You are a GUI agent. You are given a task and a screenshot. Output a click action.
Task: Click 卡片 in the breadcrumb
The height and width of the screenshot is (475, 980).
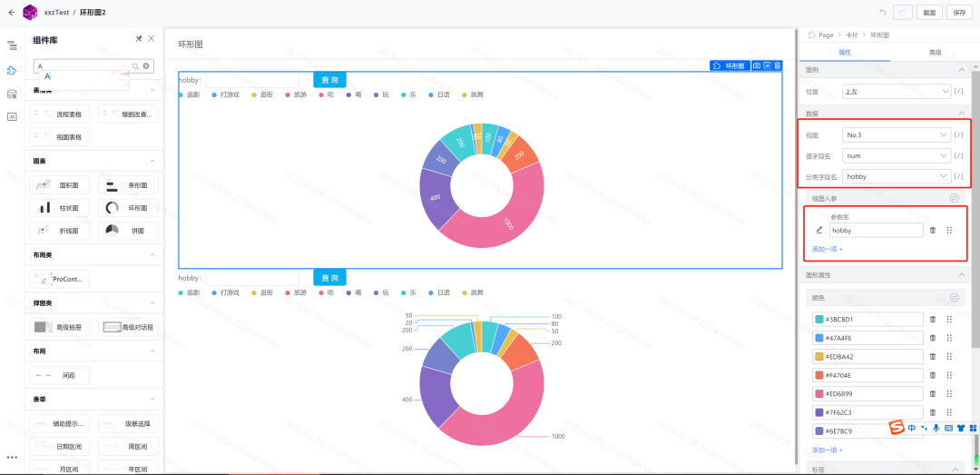tap(852, 35)
